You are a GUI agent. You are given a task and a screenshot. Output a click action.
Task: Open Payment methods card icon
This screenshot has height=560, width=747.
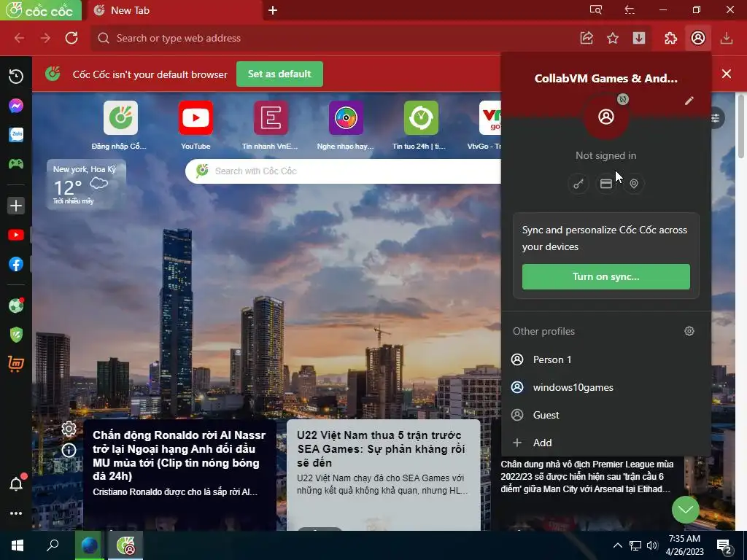[606, 184]
